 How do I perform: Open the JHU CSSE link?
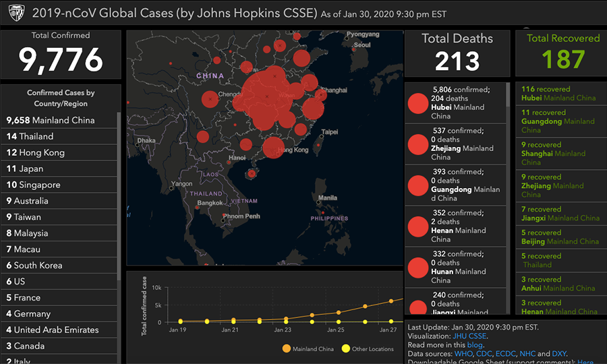(x=469, y=336)
